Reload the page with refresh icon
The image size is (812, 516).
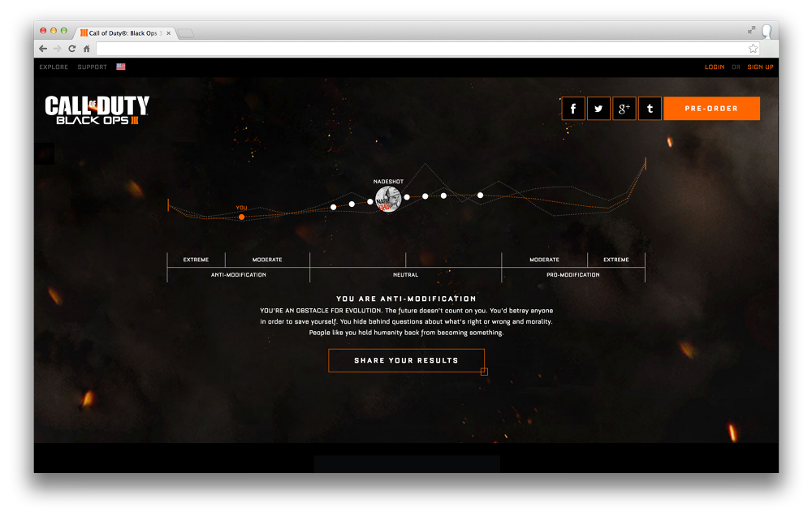click(x=72, y=49)
